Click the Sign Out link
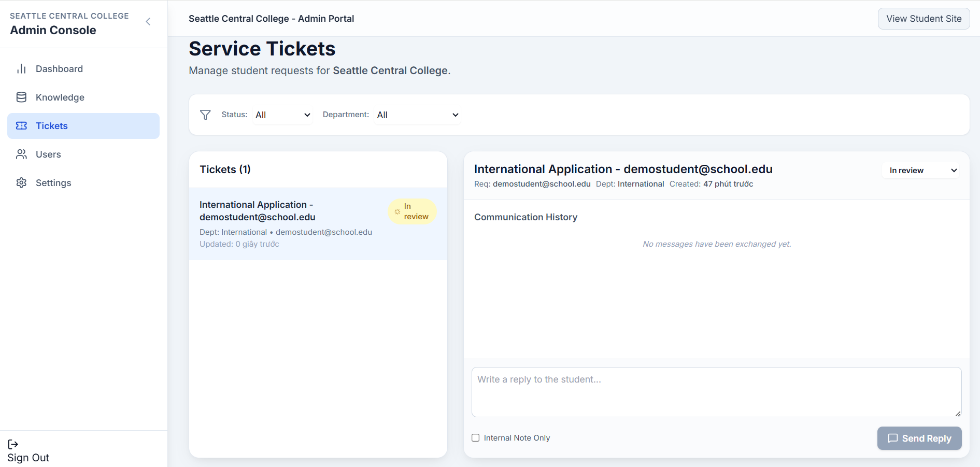This screenshot has width=980, height=467. click(x=28, y=458)
